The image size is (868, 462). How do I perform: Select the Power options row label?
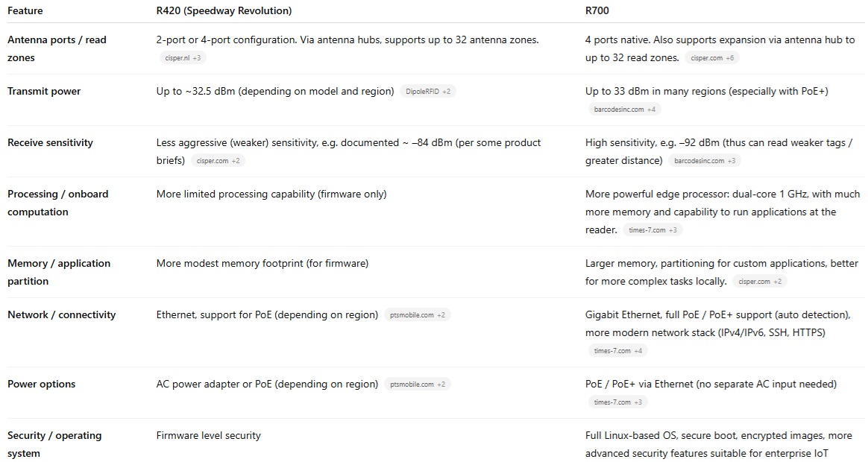pyautogui.click(x=42, y=384)
